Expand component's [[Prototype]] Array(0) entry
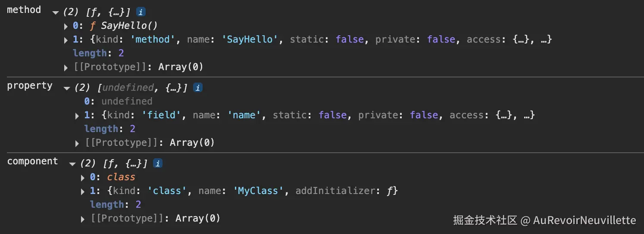Viewport: 644px width, 234px height. (83, 219)
